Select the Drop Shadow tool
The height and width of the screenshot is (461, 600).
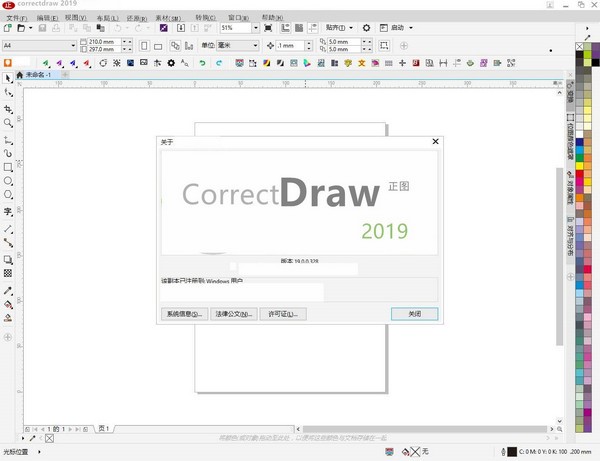pyautogui.click(x=8, y=260)
